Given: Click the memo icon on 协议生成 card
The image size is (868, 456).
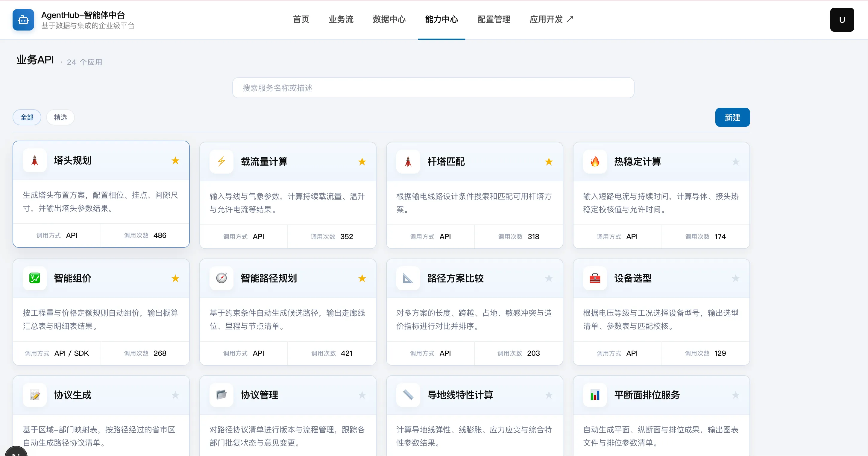Looking at the screenshot, I should 35,395.
